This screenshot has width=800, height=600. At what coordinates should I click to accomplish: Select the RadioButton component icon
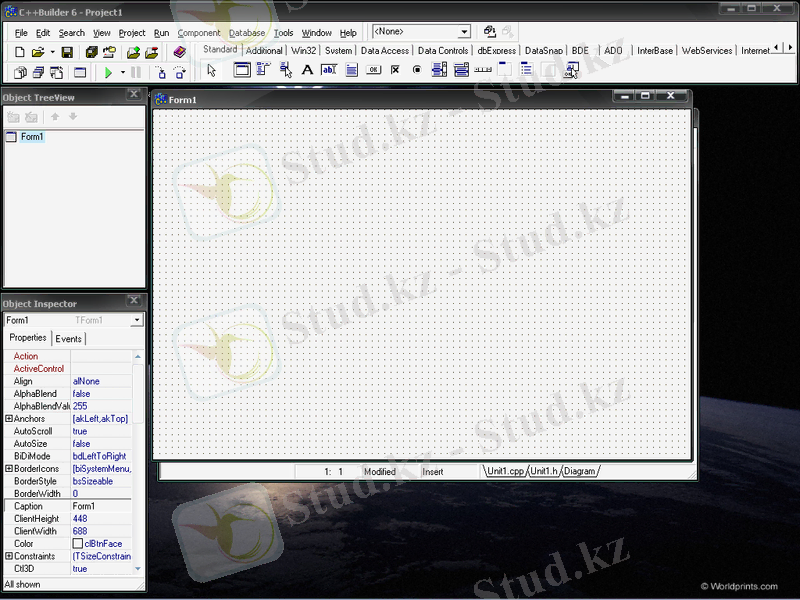pos(417,70)
